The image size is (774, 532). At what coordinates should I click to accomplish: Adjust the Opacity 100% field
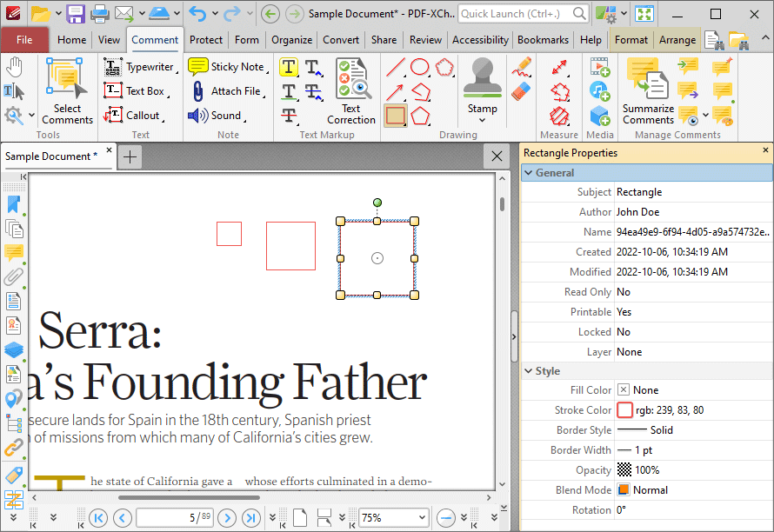click(x=693, y=469)
